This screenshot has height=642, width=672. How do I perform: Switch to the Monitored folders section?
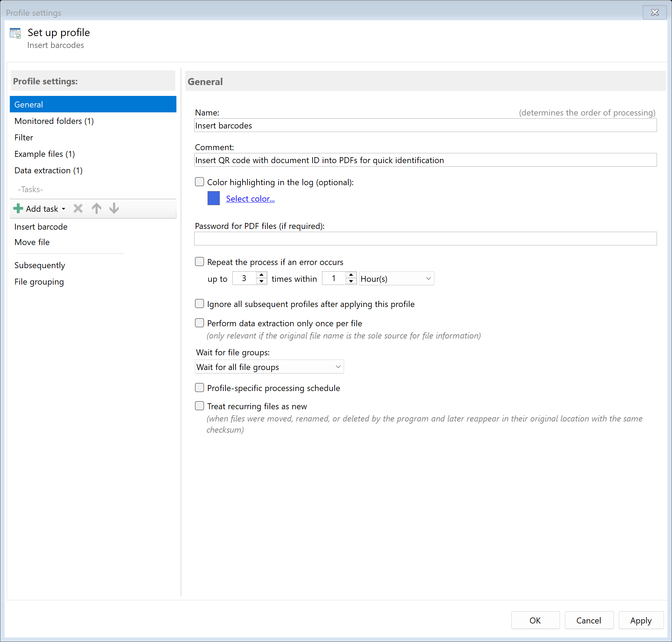54,121
